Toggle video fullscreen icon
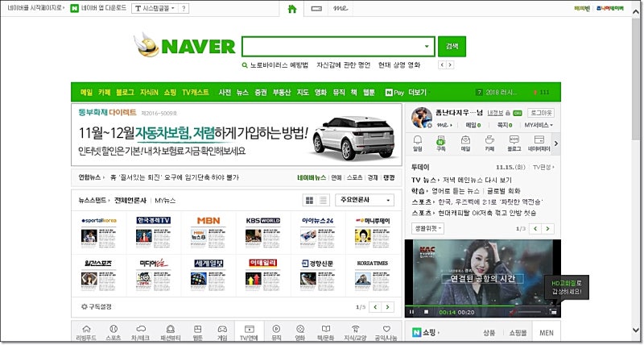This screenshot has height=345, width=644. point(553,312)
